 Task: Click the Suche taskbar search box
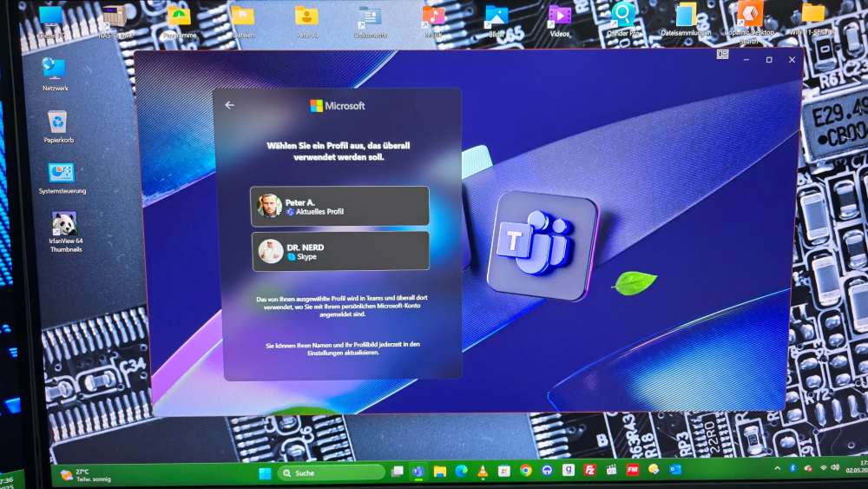(x=331, y=473)
